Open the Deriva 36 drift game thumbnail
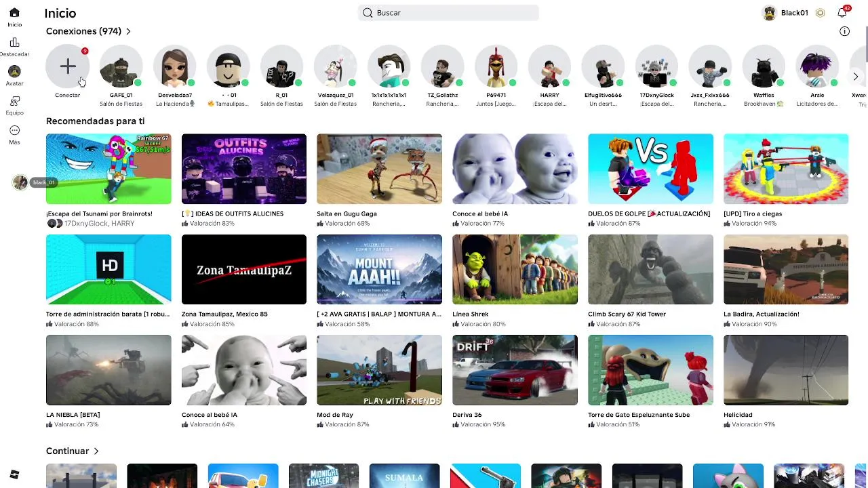Screen dimensions: 868x488 pos(515,370)
